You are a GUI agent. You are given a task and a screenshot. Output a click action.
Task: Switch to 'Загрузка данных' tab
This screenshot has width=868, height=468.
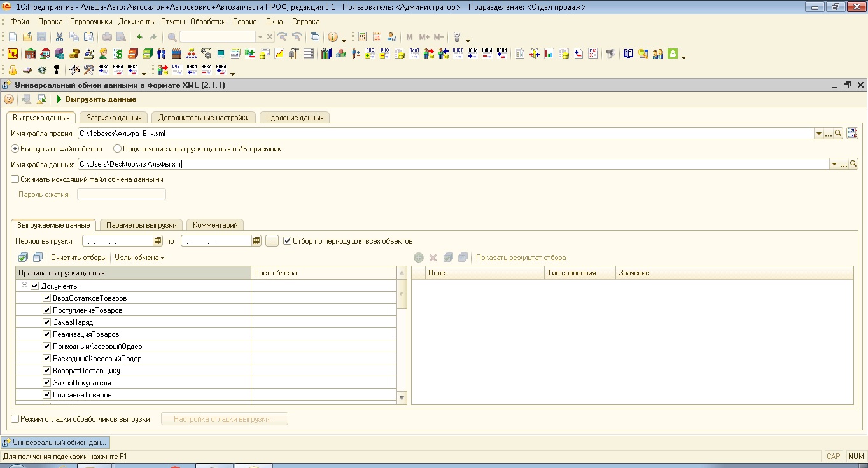(x=114, y=118)
